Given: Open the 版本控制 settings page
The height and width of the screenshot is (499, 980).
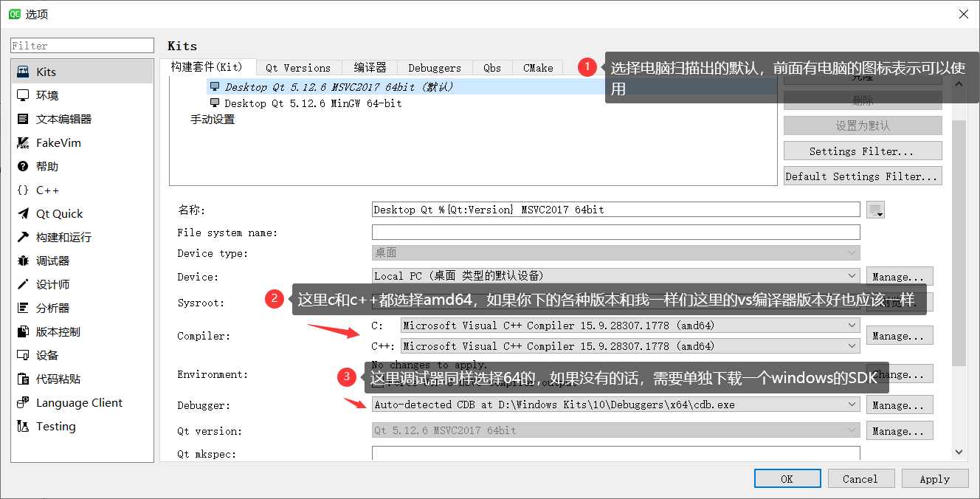Looking at the screenshot, I should coord(52,331).
